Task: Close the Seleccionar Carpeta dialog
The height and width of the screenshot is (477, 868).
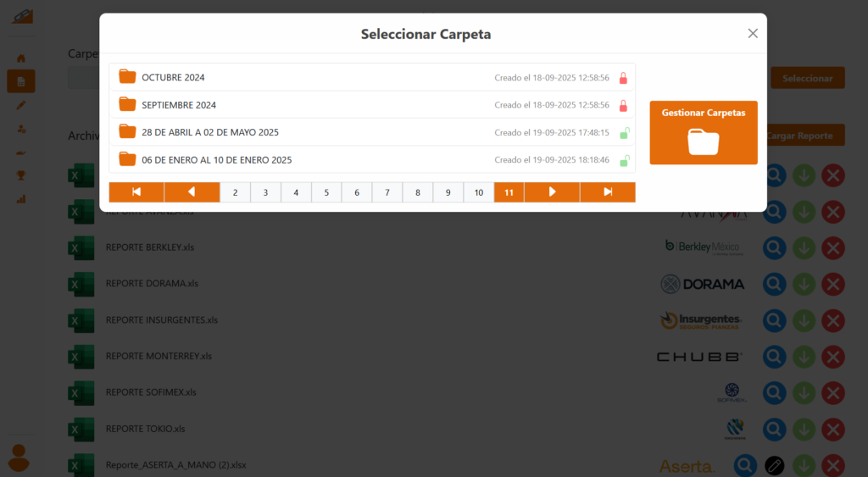Action: click(x=753, y=34)
